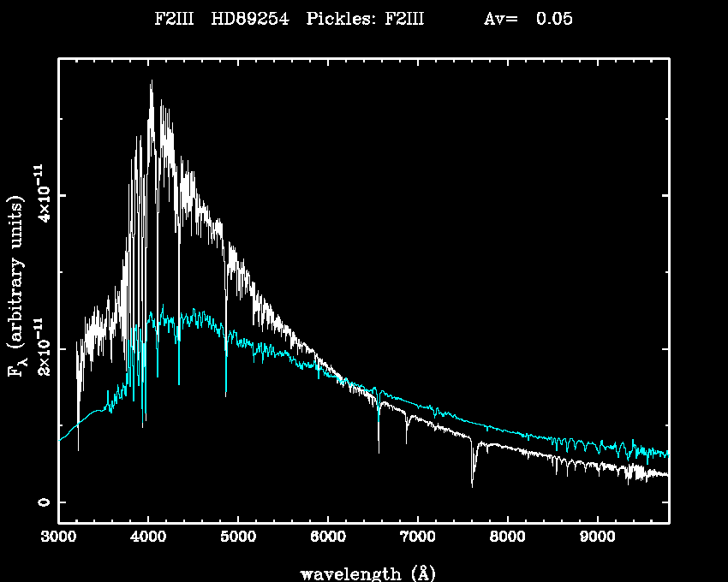Screen dimensions: 728x582
Task: Click the white spectrum's highest peak near 4000 Å
Action: pos(152,83)
